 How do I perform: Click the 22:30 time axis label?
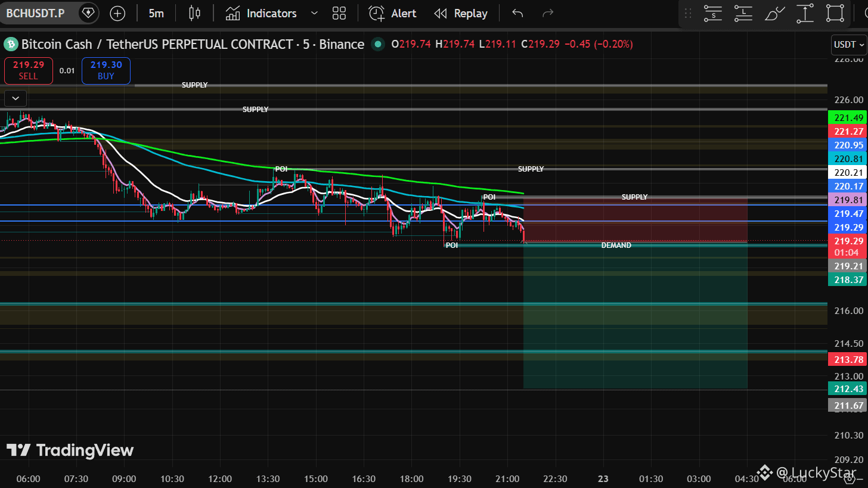(556, 478)
